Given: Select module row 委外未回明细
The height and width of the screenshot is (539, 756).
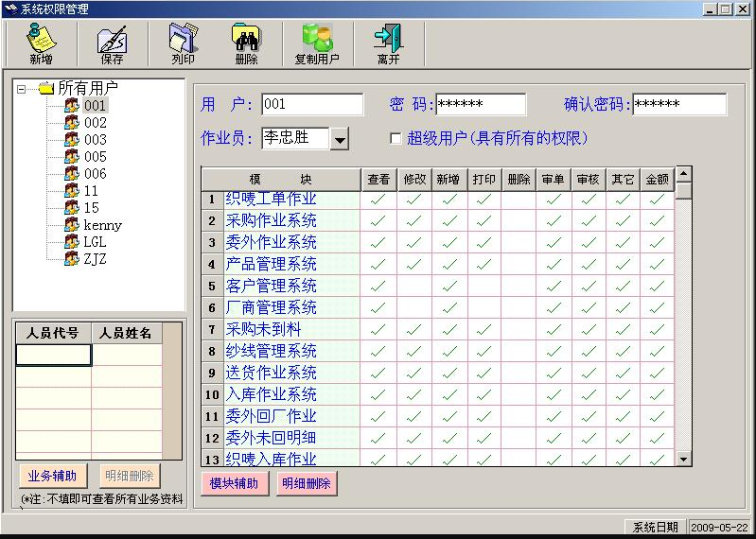Looking at the screenshot, I should (x=292, y=438).
